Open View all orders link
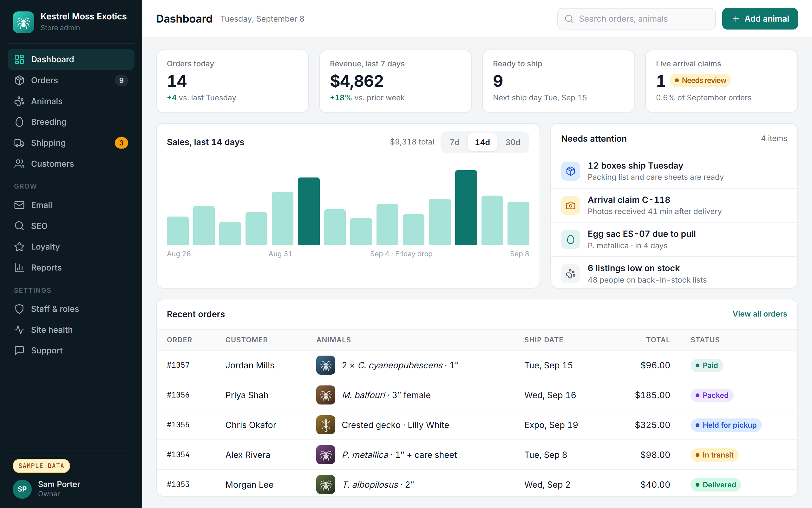 click(x=760, y=314)
